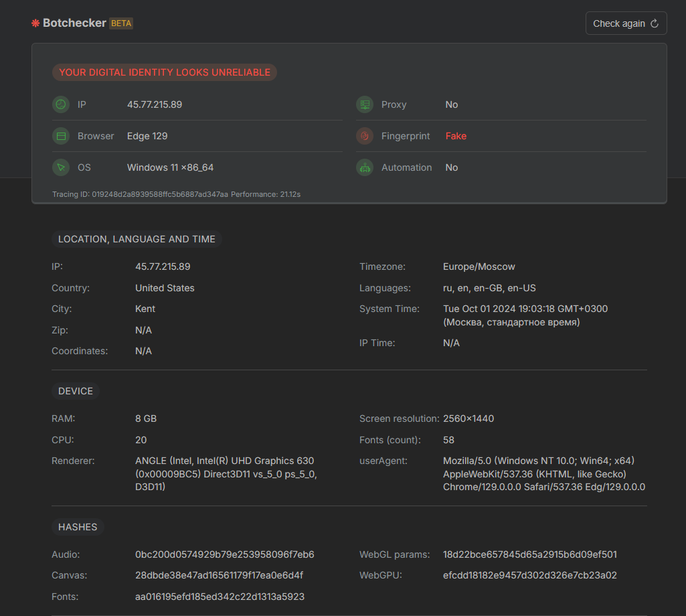
Task: Click the DEVICE section header
Action: pyautogui.click(x=76, y=391)
